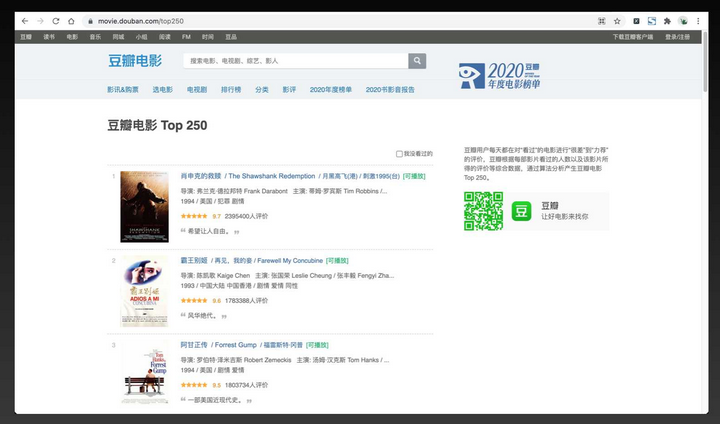Click 豆瓣 让好电影来找你 app text
Viewport: 720px width, 424px height.
click(x=565, y=211)
